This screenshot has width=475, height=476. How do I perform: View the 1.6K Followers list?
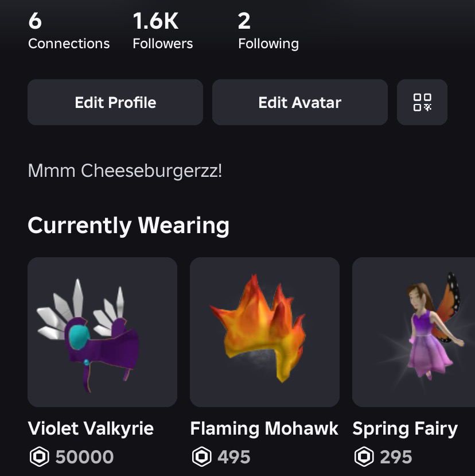162,32
